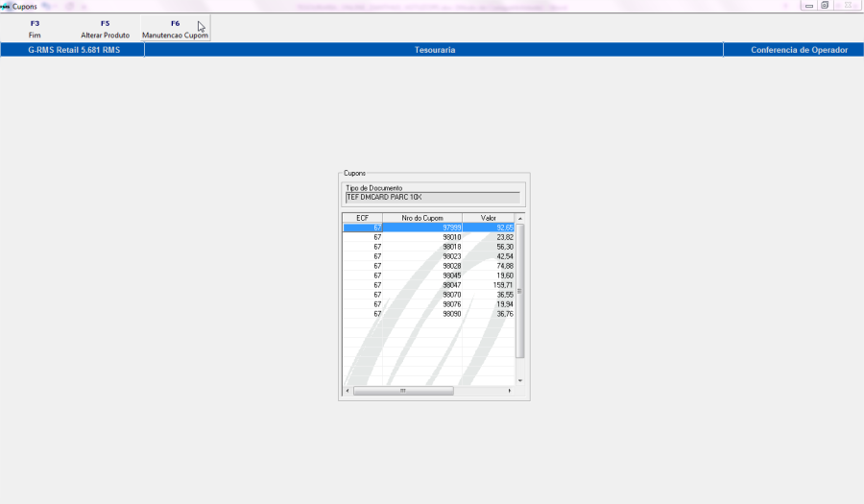864x504 pixels.
Task: Click the value 23,82 cell
Action: (489, 237)
